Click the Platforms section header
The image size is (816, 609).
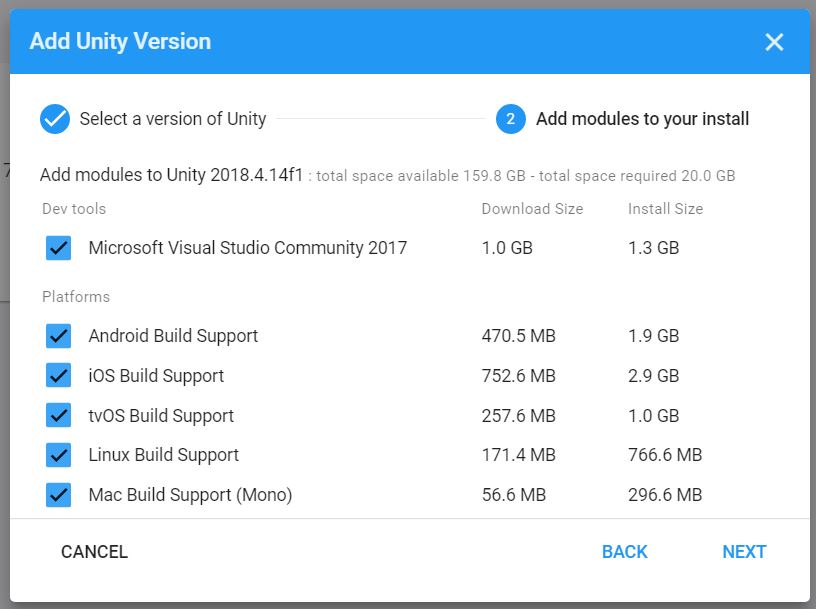point(76,297)
